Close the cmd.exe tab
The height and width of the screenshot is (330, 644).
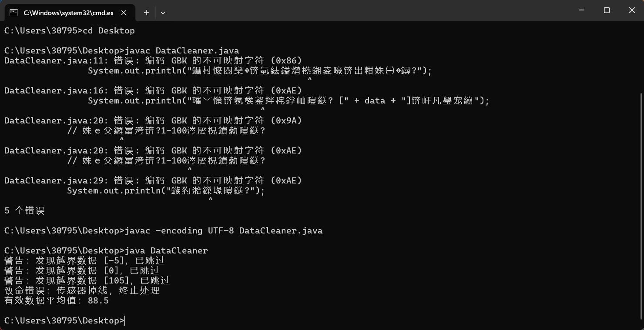124,13
